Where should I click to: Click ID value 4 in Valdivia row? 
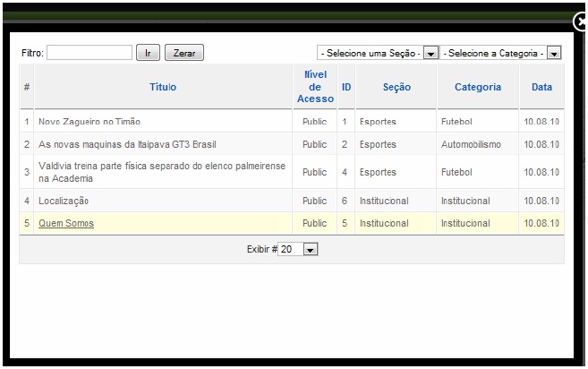345,172
